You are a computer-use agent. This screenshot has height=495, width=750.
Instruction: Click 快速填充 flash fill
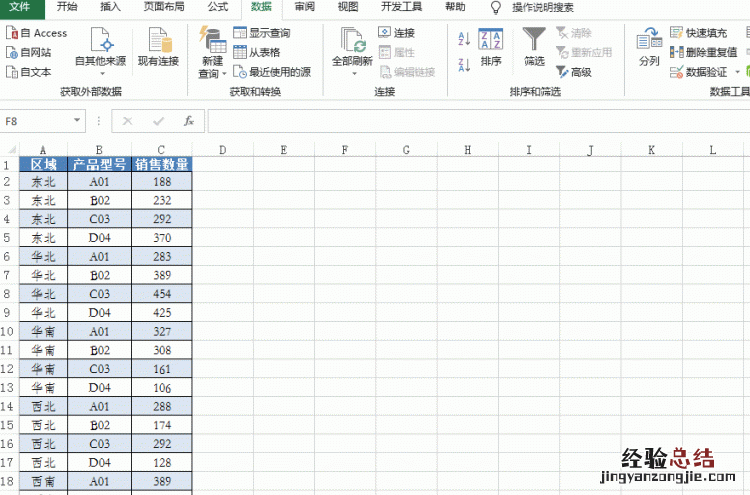tap(698, 33)
